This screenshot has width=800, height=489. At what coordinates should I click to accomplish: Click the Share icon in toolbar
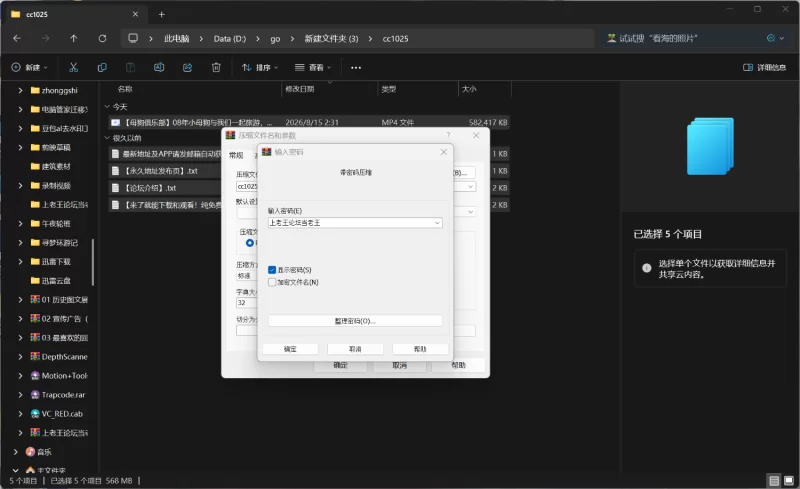coord(188,67)
